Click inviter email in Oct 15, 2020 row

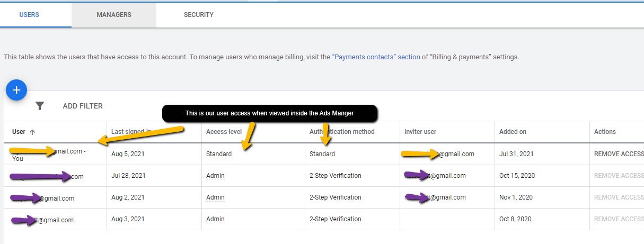coord(435,176)
